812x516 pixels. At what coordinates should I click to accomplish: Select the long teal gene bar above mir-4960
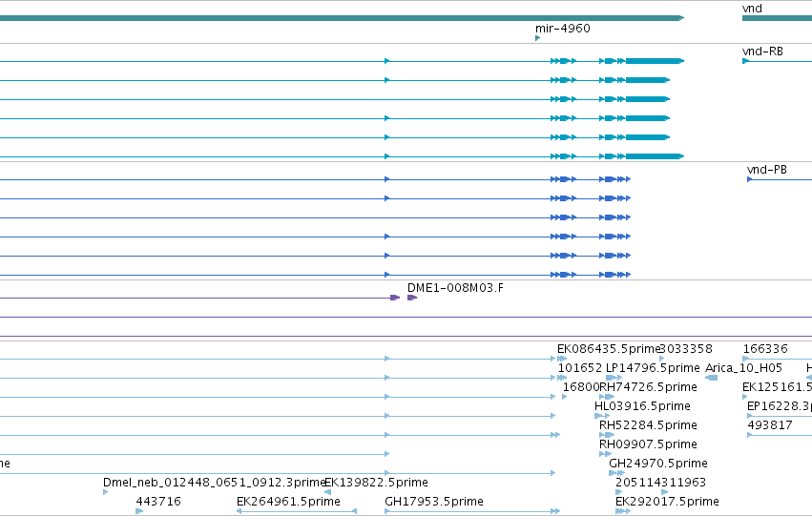point(342,18)
